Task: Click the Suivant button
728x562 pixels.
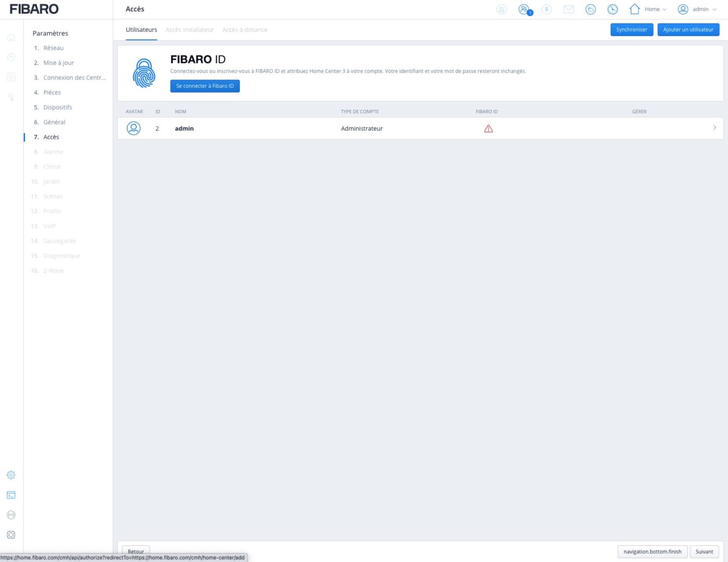Action: [x=705, y=552]
